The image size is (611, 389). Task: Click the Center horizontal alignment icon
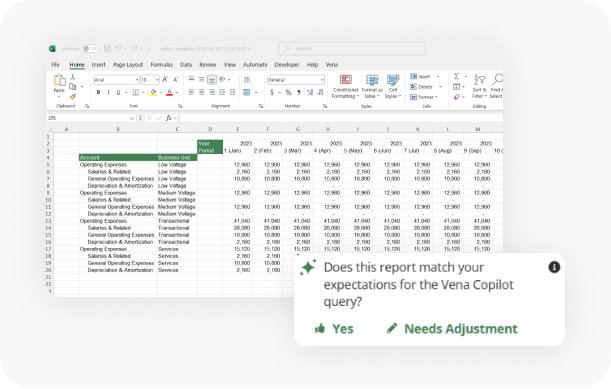click(x=201, y=92)
